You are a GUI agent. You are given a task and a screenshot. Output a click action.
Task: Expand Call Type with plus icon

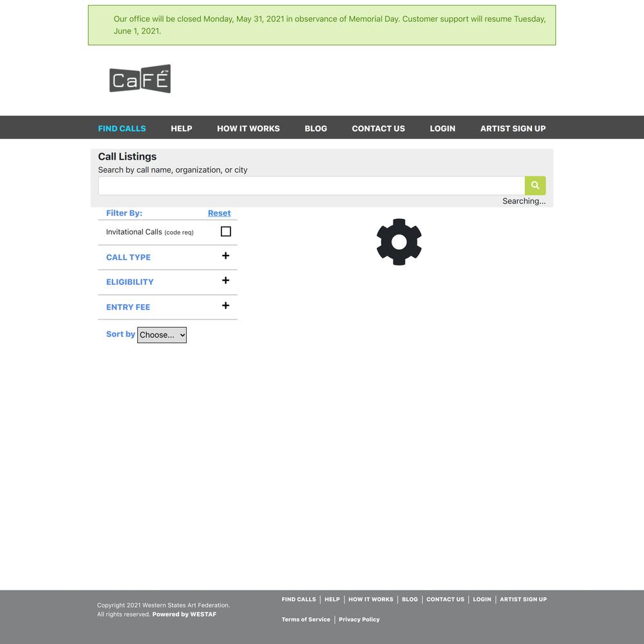(x=225, y=256)
